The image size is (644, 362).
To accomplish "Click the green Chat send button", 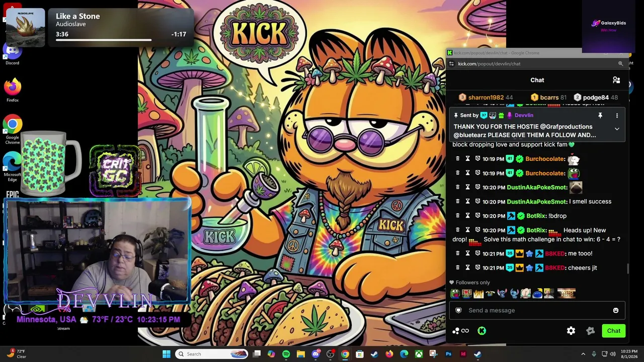I will 613,331.
